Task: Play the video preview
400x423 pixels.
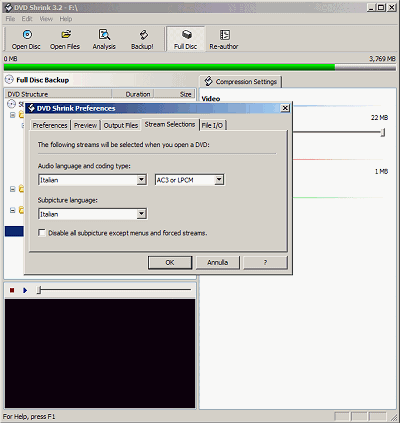Action: 25,290
